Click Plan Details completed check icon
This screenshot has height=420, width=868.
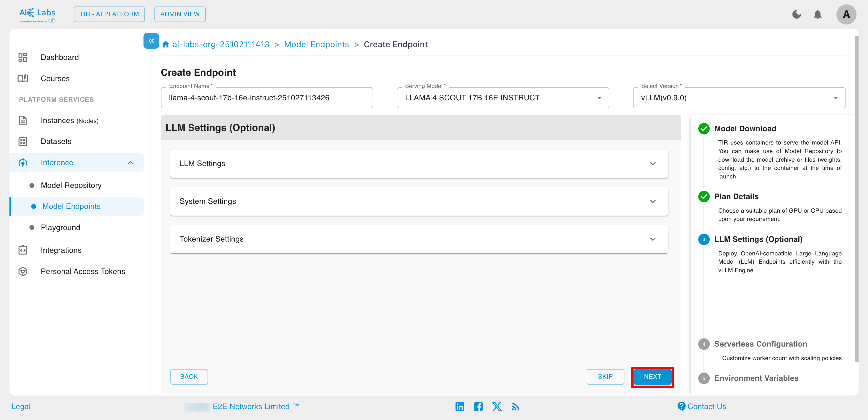[704, 196]
